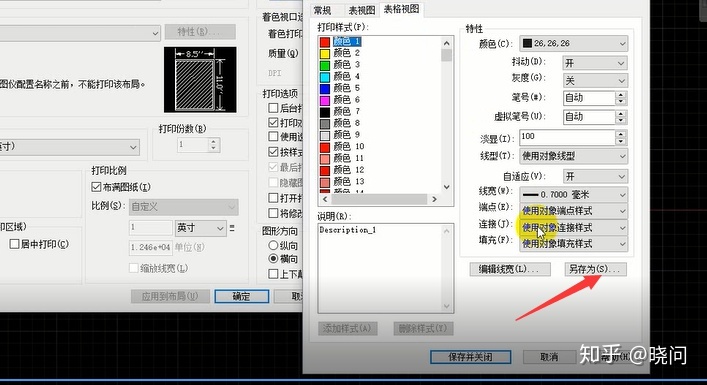Image resolution: width=707 pixels, height=385 pixels.
Task: Open the 连接(J) style dropdown
Action: point(574,228)
